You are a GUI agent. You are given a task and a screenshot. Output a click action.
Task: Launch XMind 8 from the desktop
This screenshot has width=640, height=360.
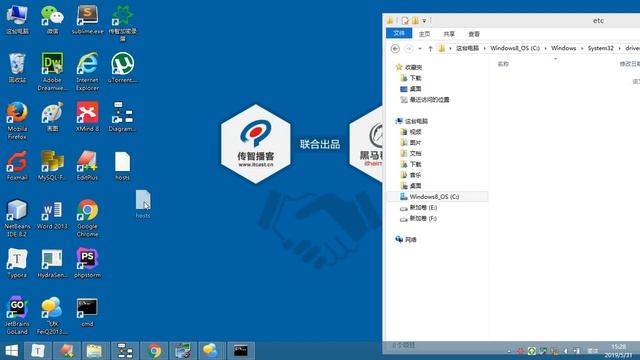pos(87,117)
